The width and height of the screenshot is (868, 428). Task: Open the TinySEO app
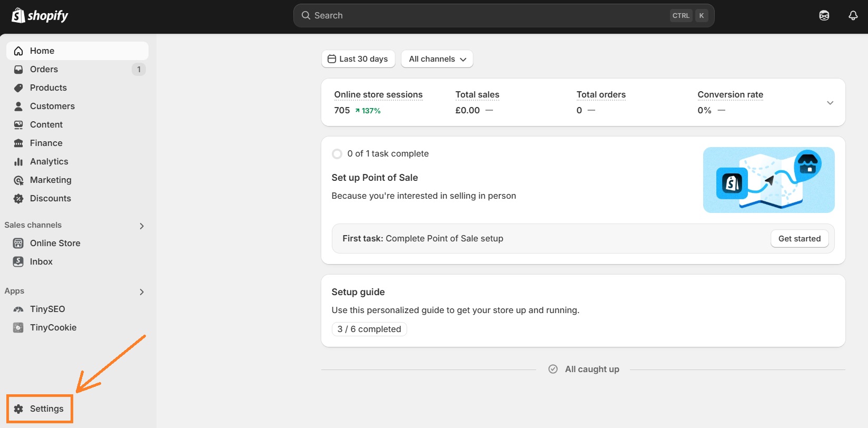coord(47,309)
